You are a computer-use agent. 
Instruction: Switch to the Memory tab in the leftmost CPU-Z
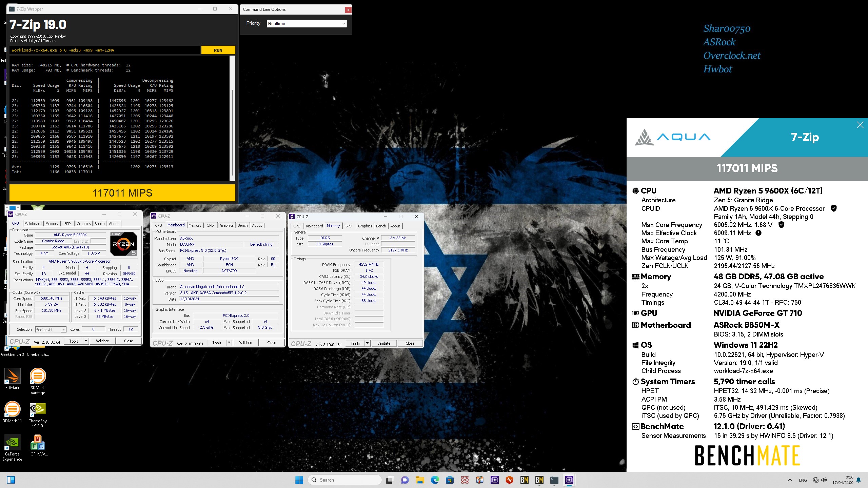[52, 224]
